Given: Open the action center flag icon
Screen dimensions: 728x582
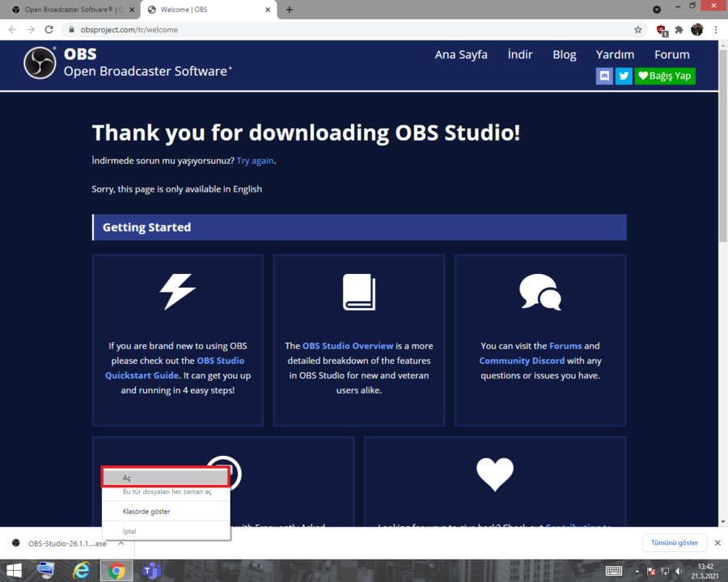Looking at the screenshot, I should [651, 571].
